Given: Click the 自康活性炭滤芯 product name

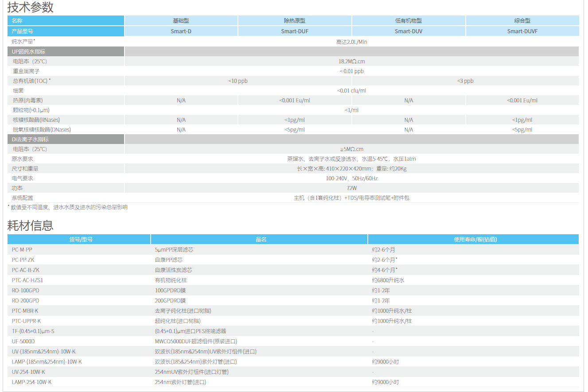Looking at the screenshot, I should pyautogui.click(x=173, y=270).
